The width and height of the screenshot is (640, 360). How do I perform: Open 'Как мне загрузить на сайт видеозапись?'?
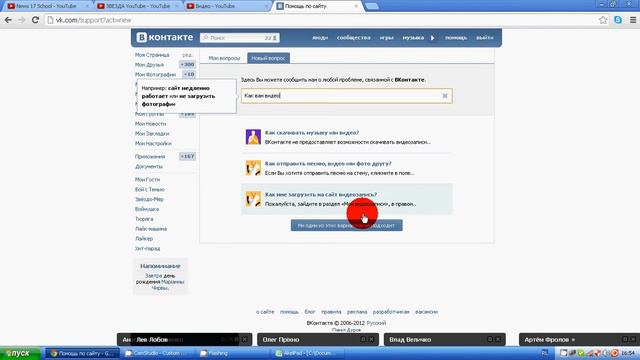(321, 194)
